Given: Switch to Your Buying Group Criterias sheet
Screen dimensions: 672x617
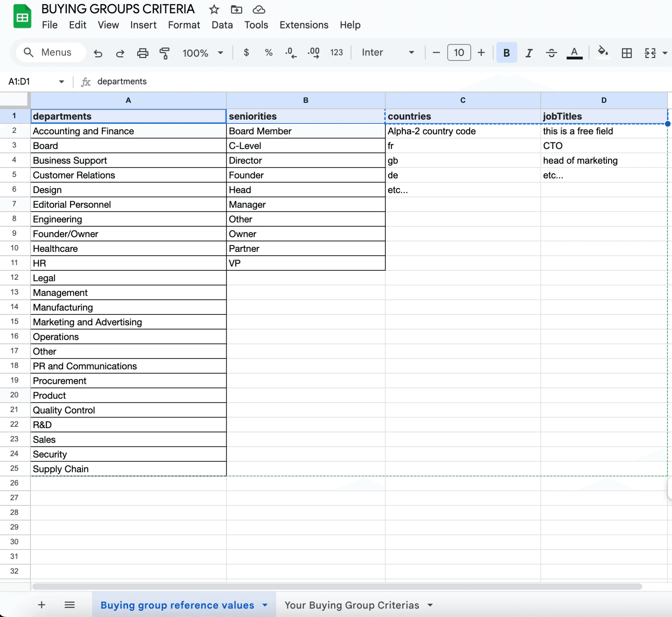Looking at the screenshot, I should click(351, 605).
